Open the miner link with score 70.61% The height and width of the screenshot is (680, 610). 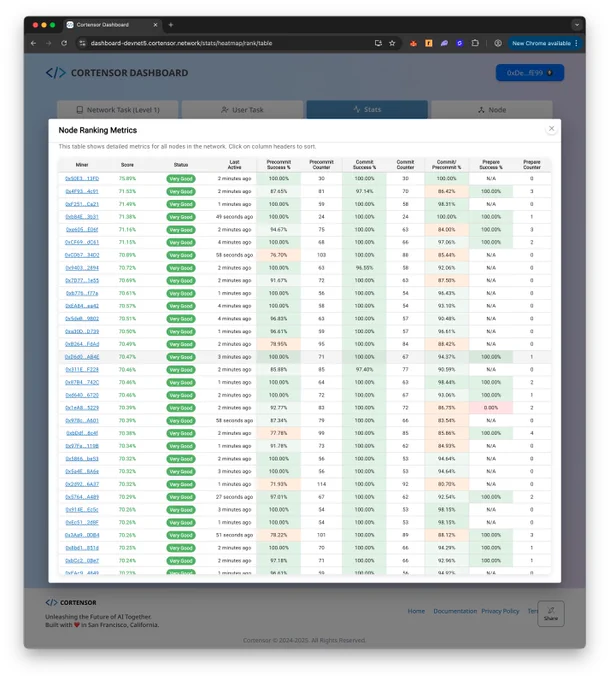[x=82, y=293]
